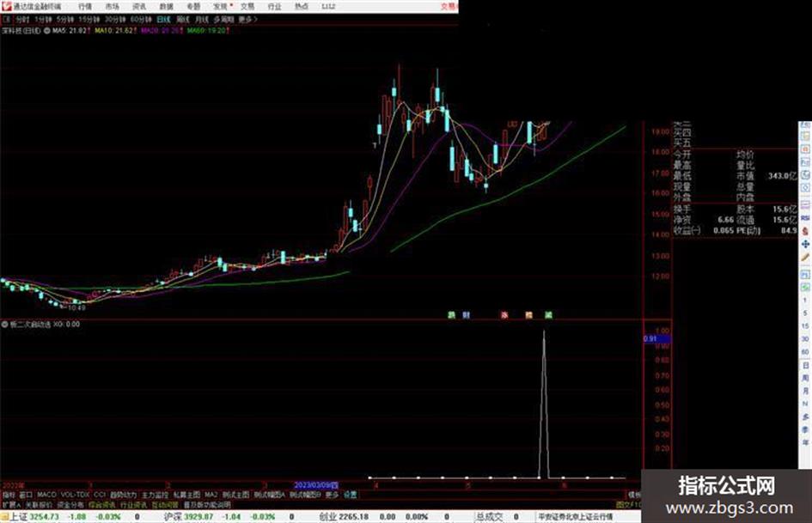The width and height of the screenshot is (812, 523).
Task: Switch to 1分钟 chart period
Action: tap(44, 19)
